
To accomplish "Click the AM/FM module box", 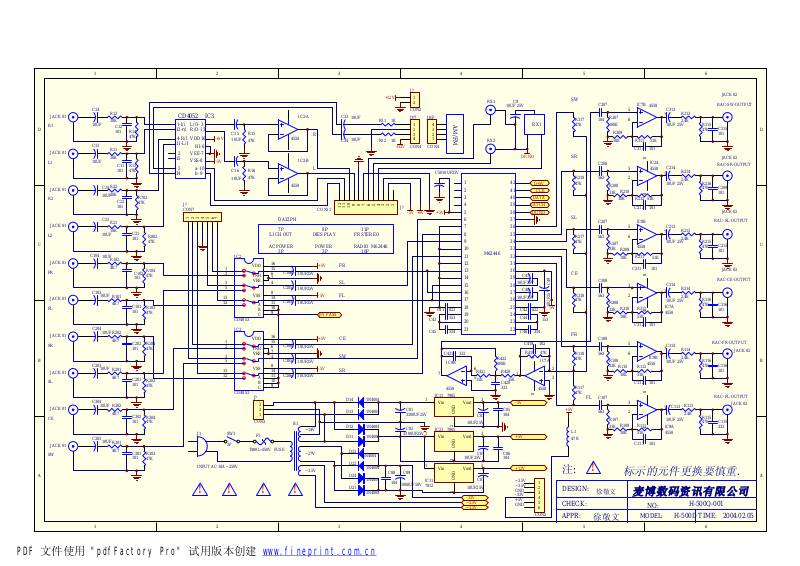I will pyautogui.click(x=455, y=134).
